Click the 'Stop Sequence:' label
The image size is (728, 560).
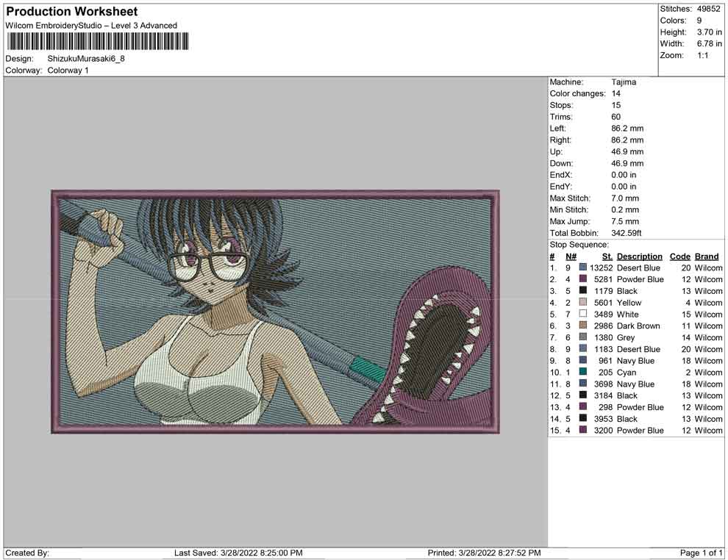tap(579, 245)
